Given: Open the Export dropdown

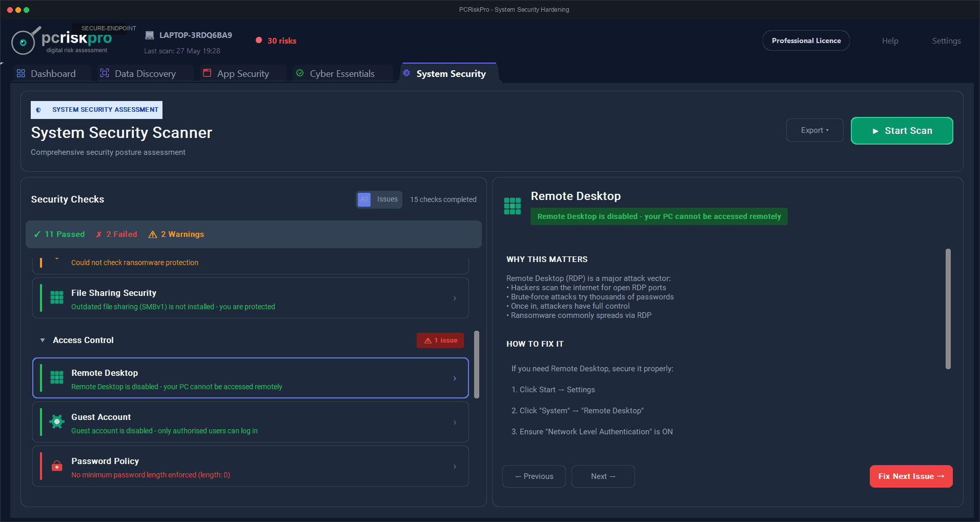Looking at the screenshot, I should point(814,130).
